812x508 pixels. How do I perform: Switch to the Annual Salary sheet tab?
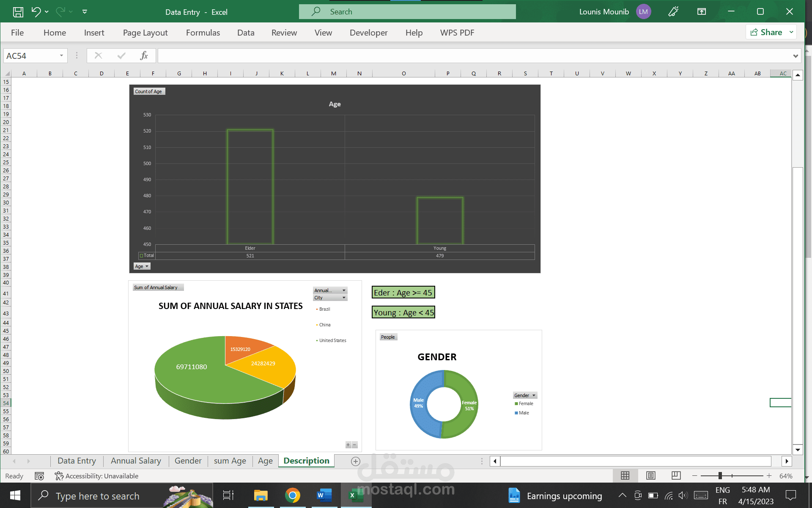[136, 461]
